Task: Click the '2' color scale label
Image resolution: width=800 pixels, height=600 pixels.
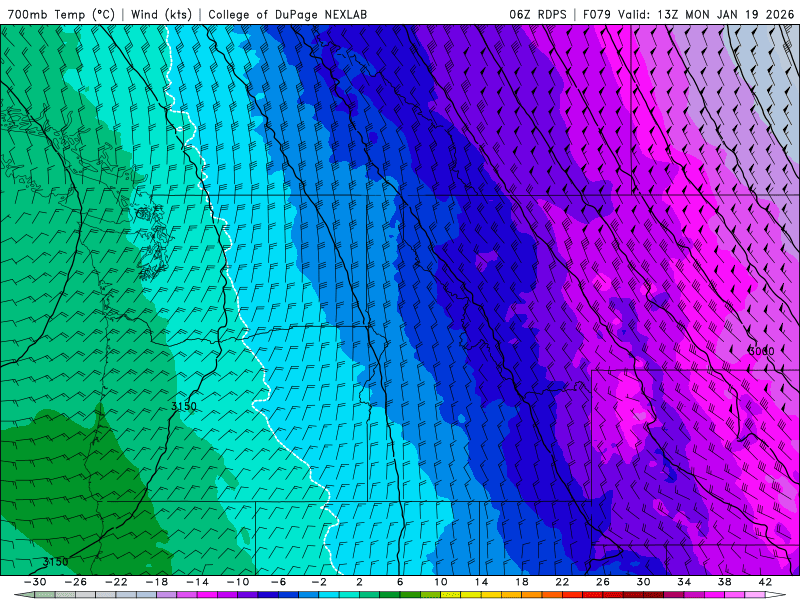Action: pyautogui.click(x=359, y=582)
